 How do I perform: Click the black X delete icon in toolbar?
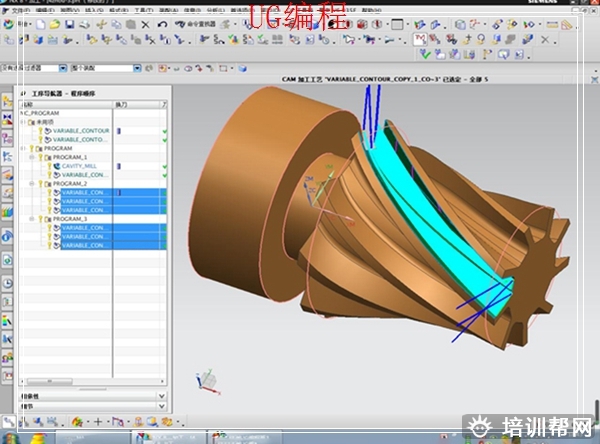(x=146, y=23)
